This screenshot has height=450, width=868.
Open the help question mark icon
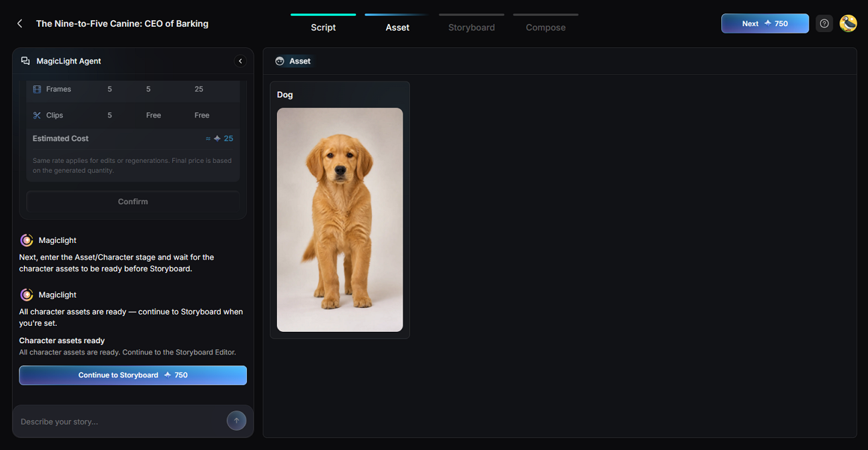(825, 23)
